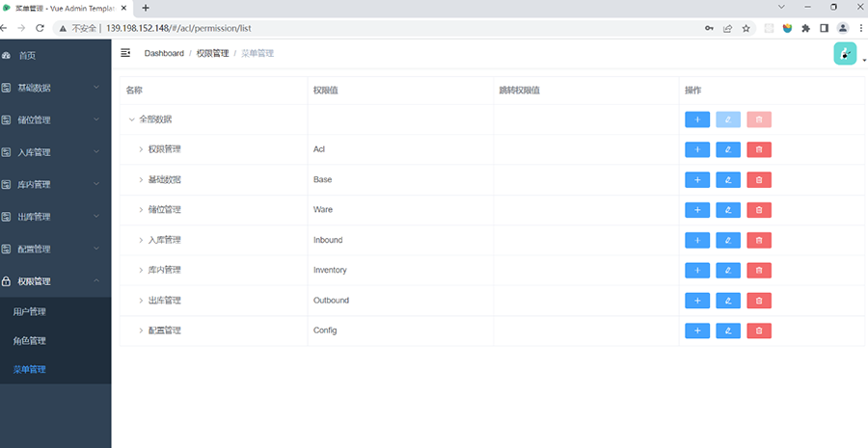
Task: Collapse 权限管理 sidebar menu
Action: coord(55,281)
